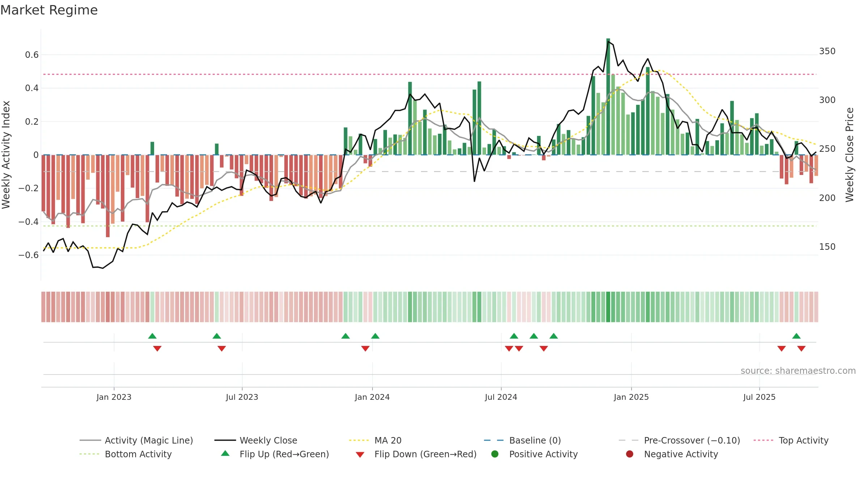Select the flip down marker just before Jan 2024
The height and width of the screenshot is (488, 868).
click(365, 348)
